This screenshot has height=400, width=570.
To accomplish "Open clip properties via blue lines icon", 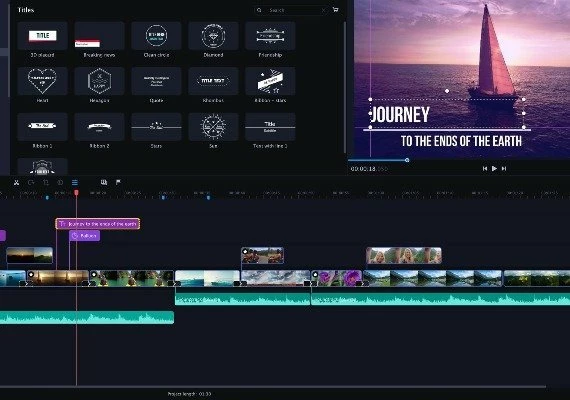I will click(75, 183).
